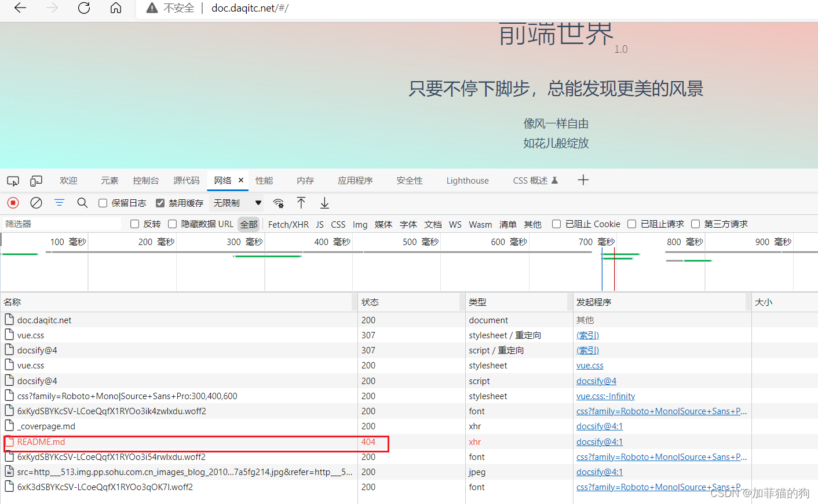Screen dimensions: 818x504
Task: Open site security info via 不安全 label
Action: click(170, 9)
